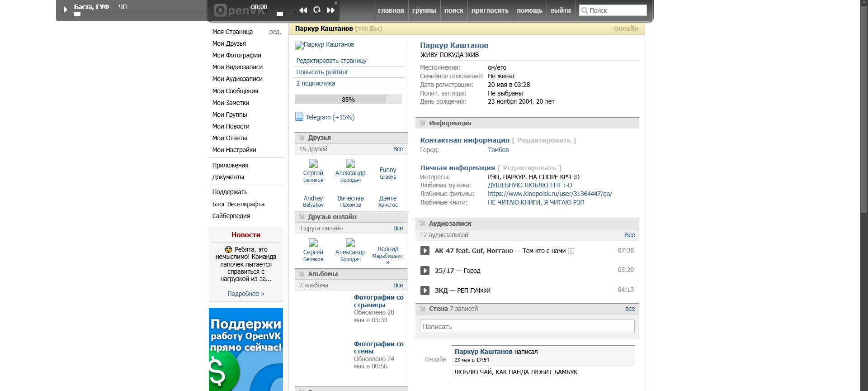Click Подробнее in the news box

245,294
